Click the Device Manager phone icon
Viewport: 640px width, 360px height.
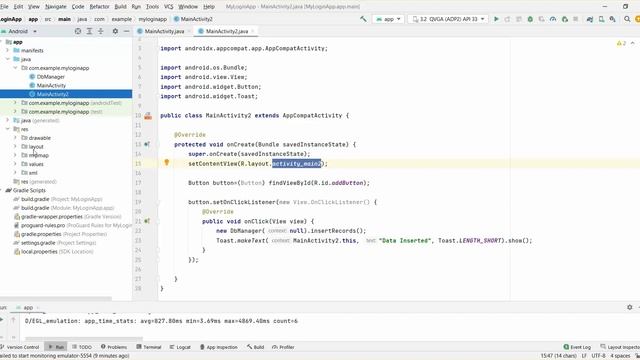(601, 19)
